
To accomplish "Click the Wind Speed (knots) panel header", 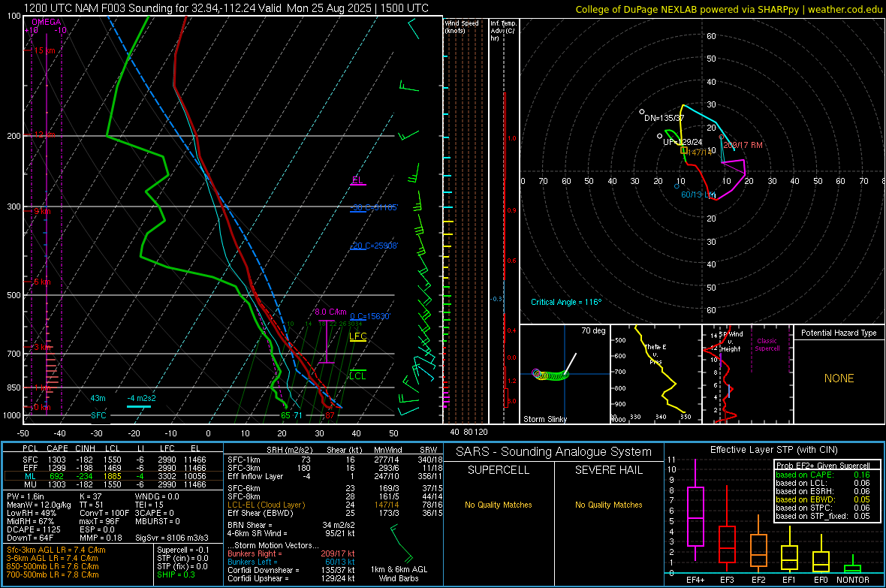I will (x=462, y=26).
